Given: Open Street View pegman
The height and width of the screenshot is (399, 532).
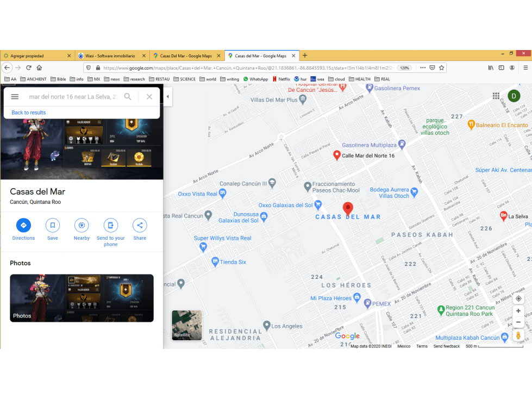Looking at the screenshot, I should point(518,335).
